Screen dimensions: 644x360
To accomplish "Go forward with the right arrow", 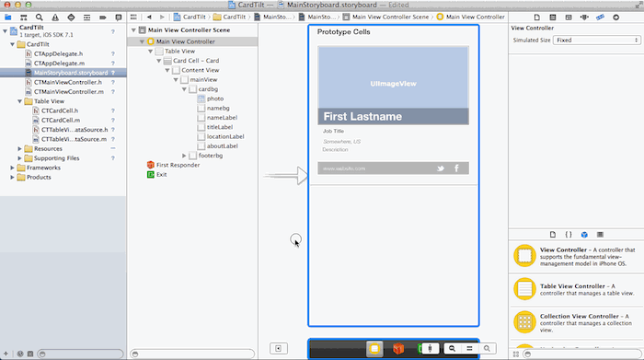I will [x=162, y=17].
